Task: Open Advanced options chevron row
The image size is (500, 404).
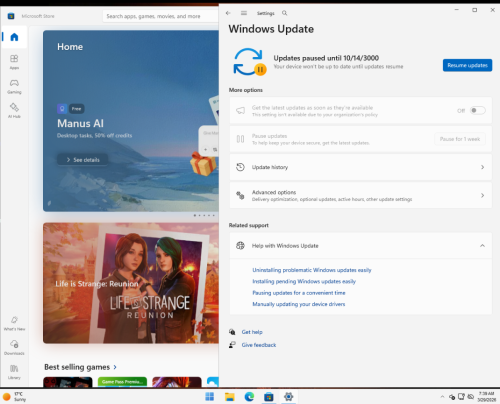Action: [361, 195]
